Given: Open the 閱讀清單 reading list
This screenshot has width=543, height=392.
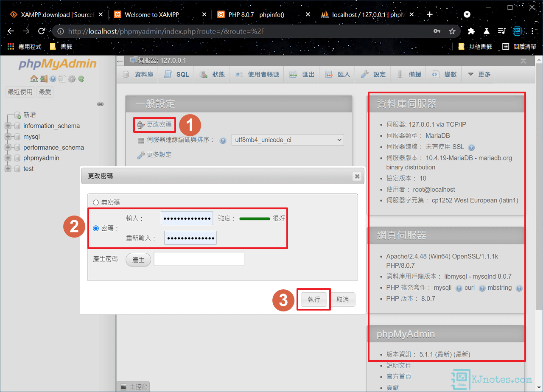Looking at the screenshot, I should (519, 47).
